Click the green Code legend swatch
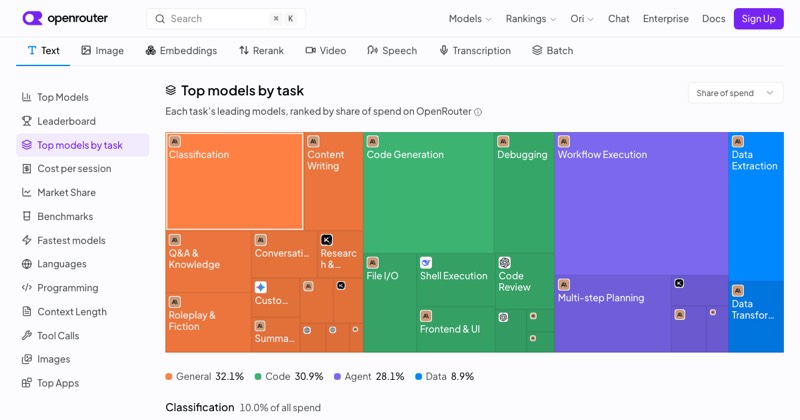 [258, 377]
